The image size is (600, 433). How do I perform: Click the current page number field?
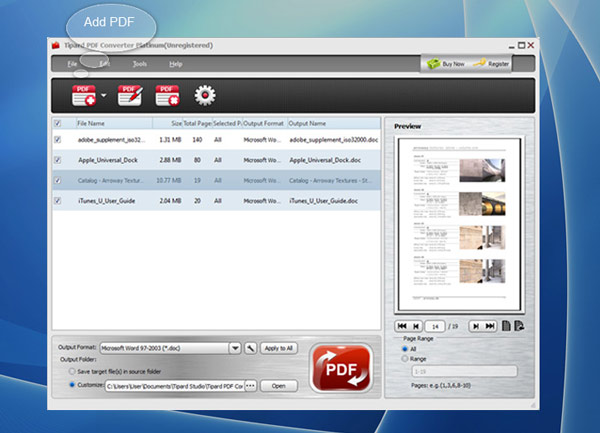click(435, 327)
